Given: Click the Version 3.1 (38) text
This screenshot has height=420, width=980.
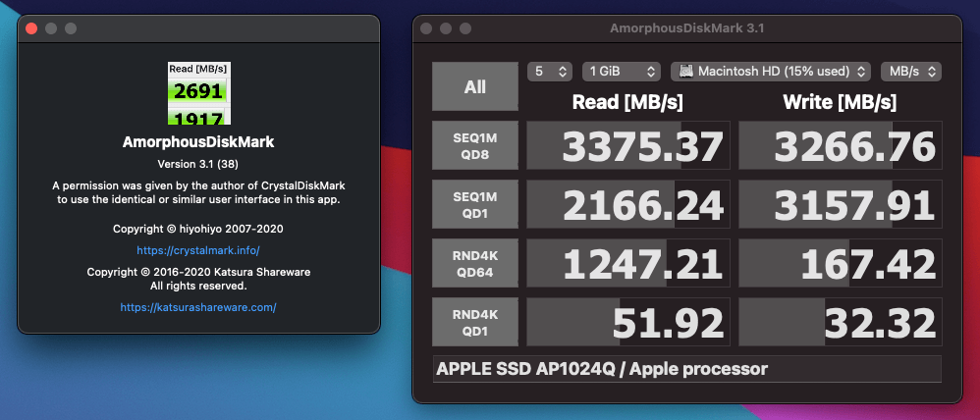Looking at the screenshot, I should point(198,164).
